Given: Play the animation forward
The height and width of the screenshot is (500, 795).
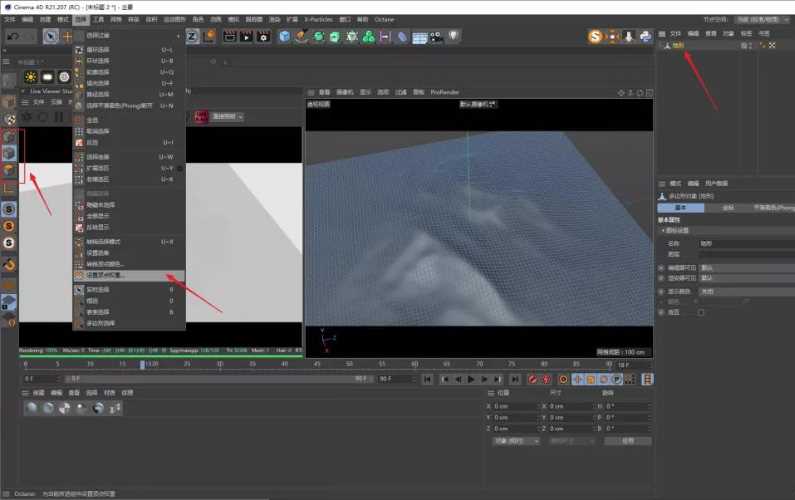Looking at the screenshot, I should [x=471, y=379].
